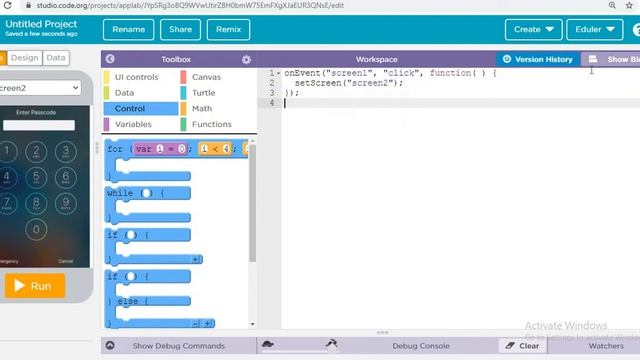
Task: Click the toolbox scroll down arrow
Action: click(253, 324)
